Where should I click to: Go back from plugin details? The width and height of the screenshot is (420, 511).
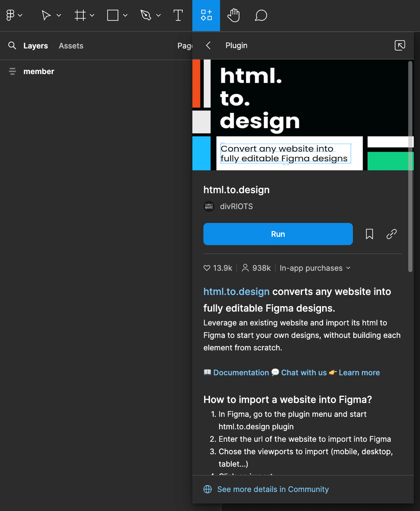click(x=208, y=46)
